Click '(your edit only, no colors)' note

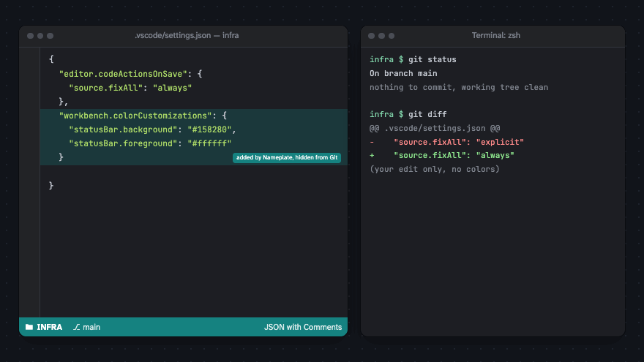point(435,169)
